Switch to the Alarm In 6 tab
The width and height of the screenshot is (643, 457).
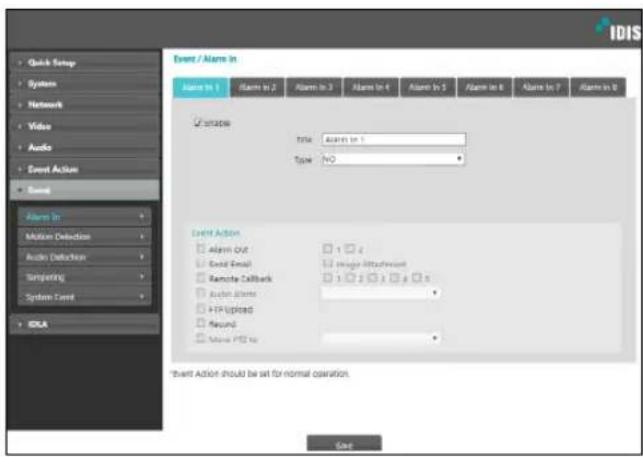tap(484, 87)
